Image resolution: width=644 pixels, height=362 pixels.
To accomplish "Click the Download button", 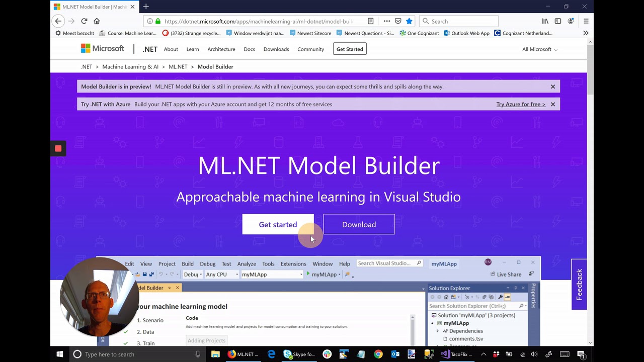I will point(359,224).
